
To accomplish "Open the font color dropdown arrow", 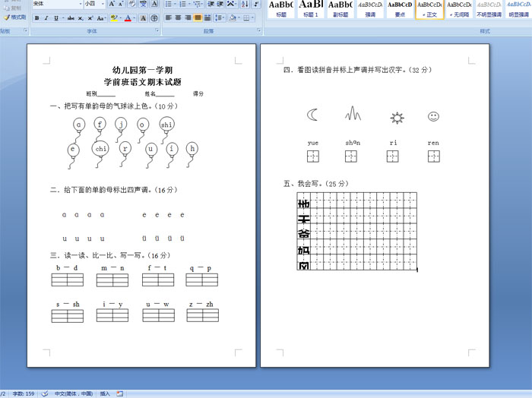I will (x=135, y=18).
